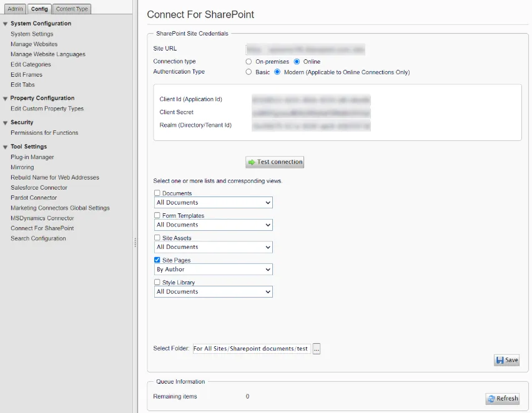Select Modern authentication type
The image size is (532, 413).
click(277, 72)
